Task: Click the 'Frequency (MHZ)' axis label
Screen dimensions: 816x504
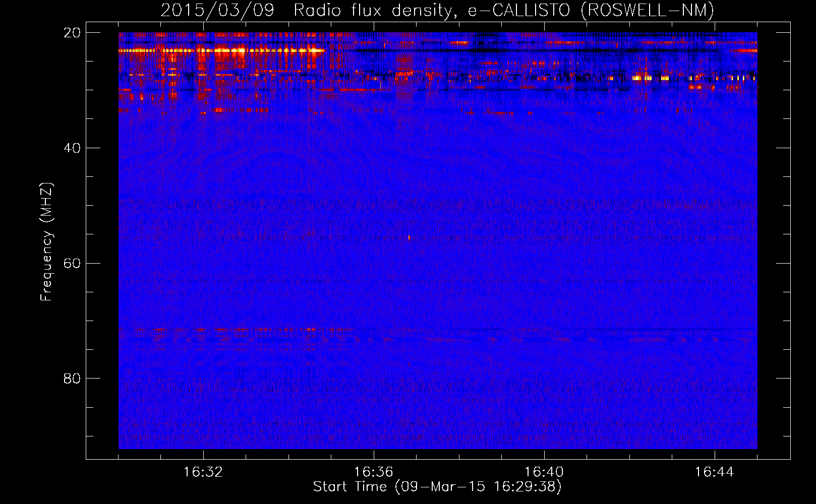Action: [x=46, y=242]
